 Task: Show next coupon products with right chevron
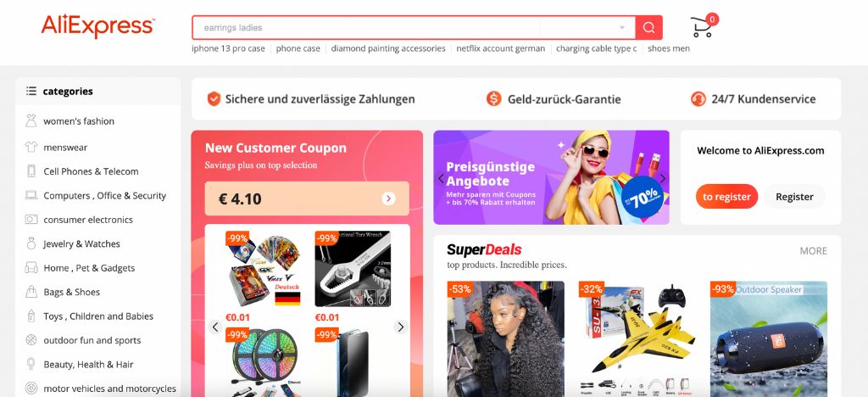point(401,327)
